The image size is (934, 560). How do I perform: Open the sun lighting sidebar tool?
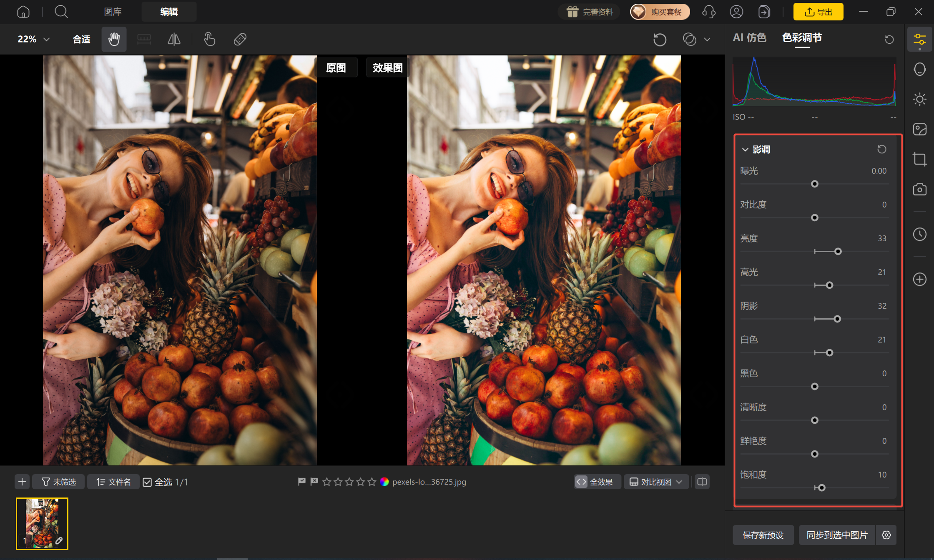(x=919, y=99)
